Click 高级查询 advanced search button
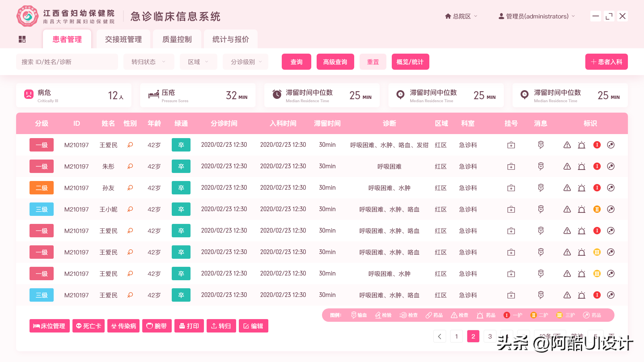The height and width of the screenshot is (362, 644). tap(335, 62)
